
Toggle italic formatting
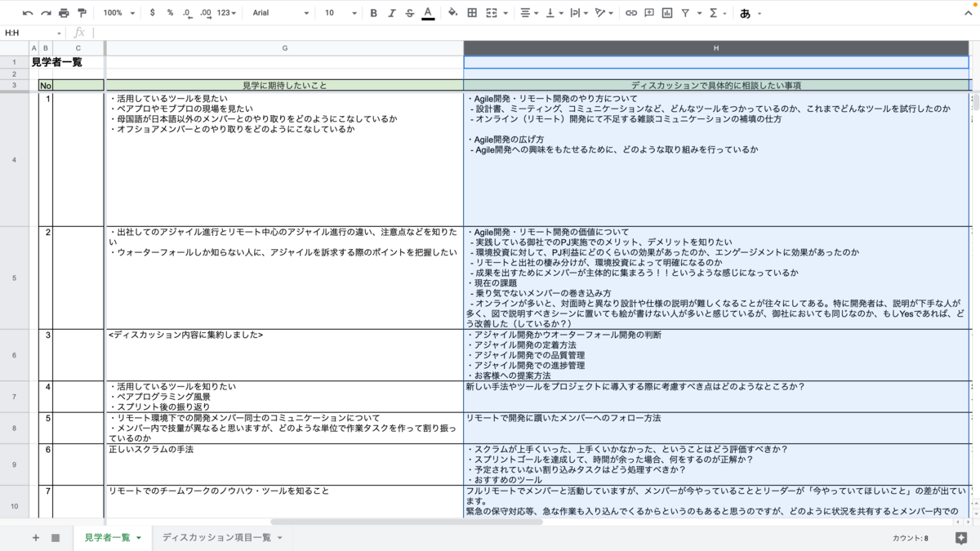click(390, 13)
